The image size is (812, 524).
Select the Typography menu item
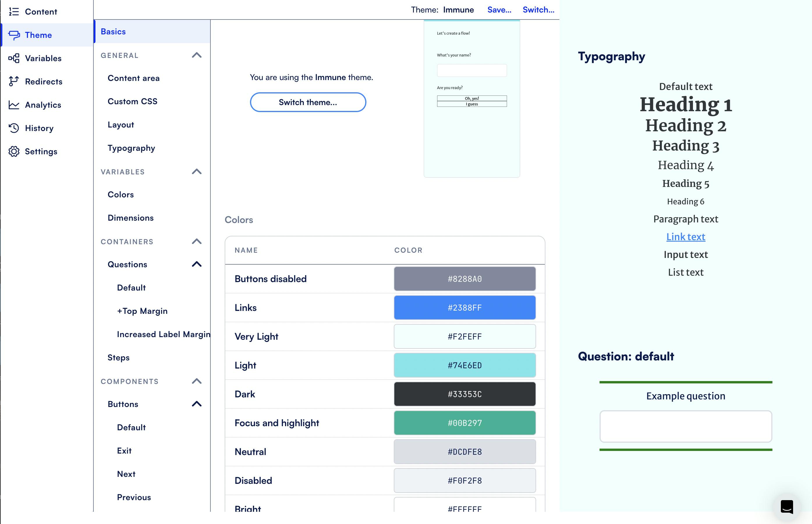pyautogui.click(x=131, y=147)
